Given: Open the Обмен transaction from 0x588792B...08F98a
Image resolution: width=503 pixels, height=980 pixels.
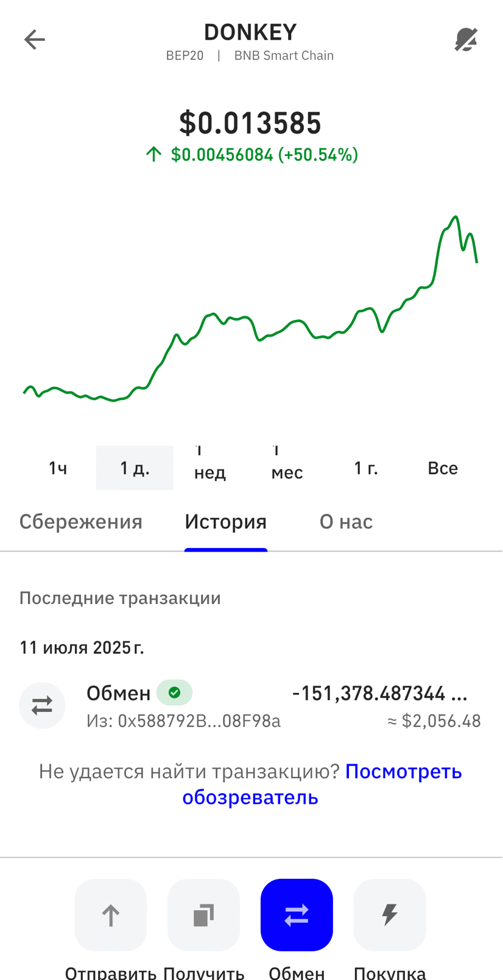Looking at the screenshot, I should pos(250,706).
